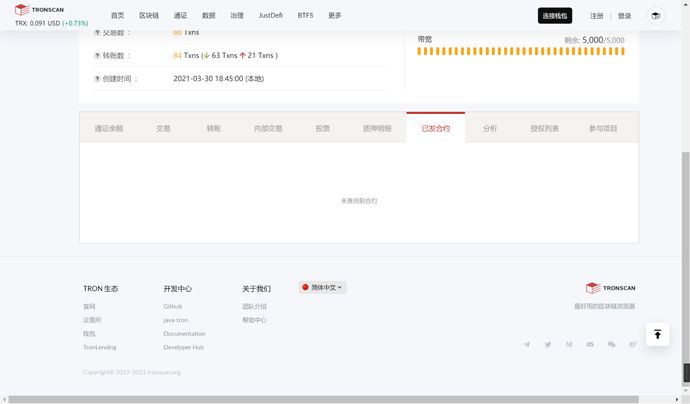This screenshot has width=690, height=404.
Task: Open the 团队介绍 link under 关于我们
Action: pyautogui.click(x=254, y=306)
